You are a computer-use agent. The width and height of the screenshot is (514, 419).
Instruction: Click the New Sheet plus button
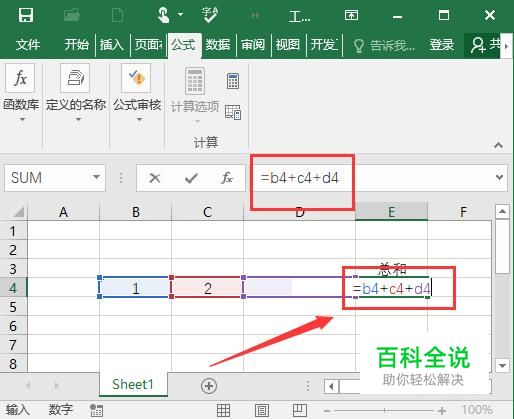tap(209, 386)
